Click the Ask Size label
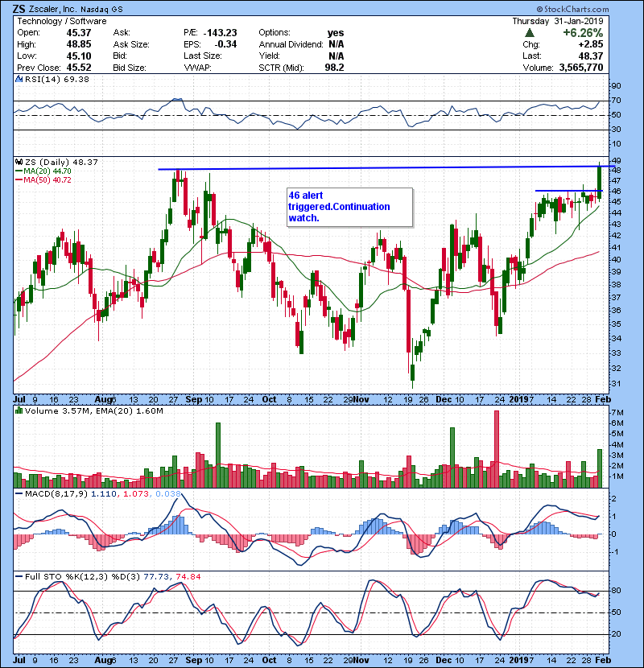Image resolution: width=644 pixels, height=668 pixels. (x=131, y=44)
